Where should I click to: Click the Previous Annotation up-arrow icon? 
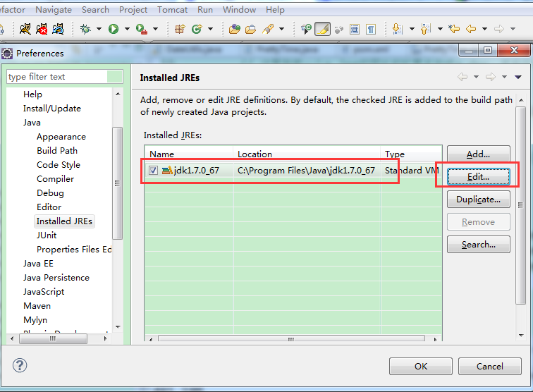(x=425, y=29)
